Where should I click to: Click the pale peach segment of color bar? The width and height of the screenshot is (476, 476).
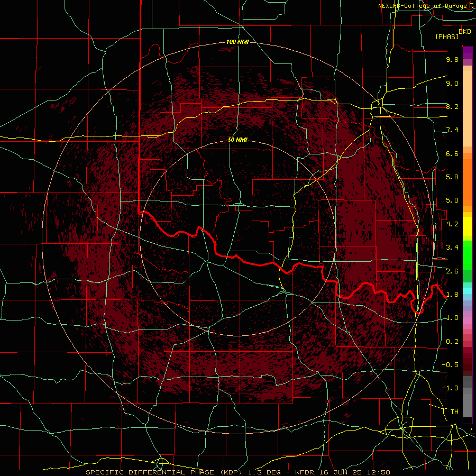(x=467, y=108)
